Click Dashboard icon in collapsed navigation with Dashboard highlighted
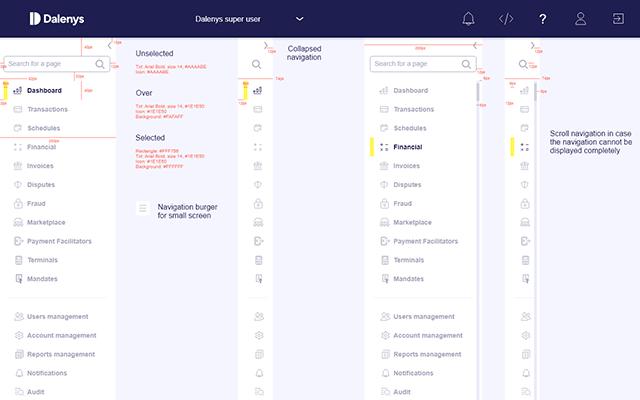This screenshot has width=640, height=400. [258, 91]
